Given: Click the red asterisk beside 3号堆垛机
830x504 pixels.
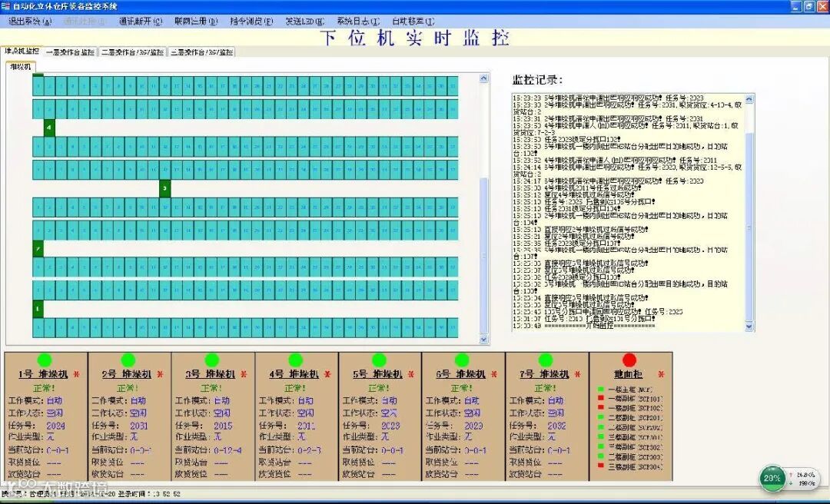Looking at the screenshot, I should (244, 374).
